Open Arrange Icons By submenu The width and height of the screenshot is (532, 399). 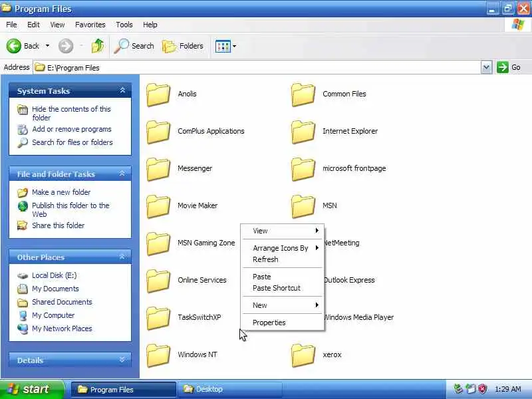(282, 248)
